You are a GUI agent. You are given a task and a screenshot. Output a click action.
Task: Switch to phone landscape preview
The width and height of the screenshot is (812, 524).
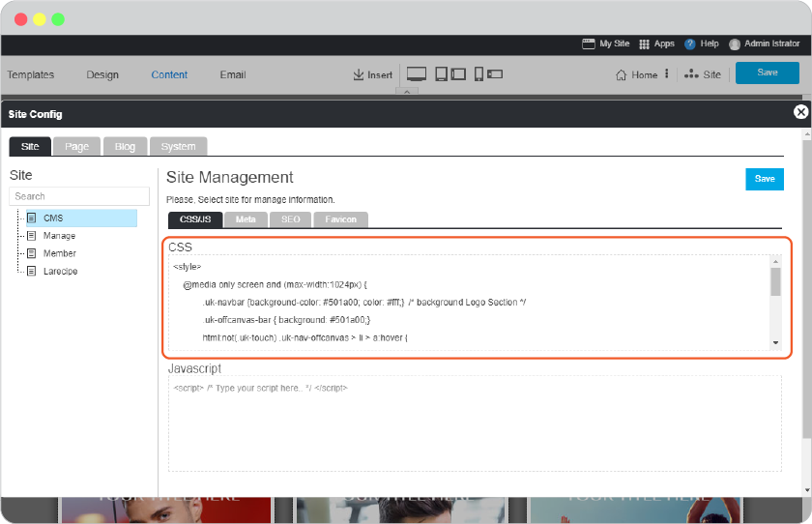click(495, 74)
